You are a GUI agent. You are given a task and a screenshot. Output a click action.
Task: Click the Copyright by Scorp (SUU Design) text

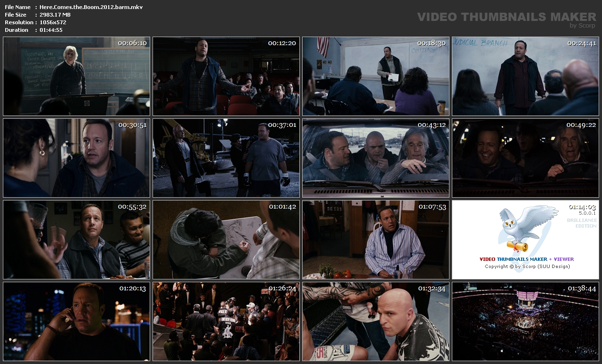[527, 267]
